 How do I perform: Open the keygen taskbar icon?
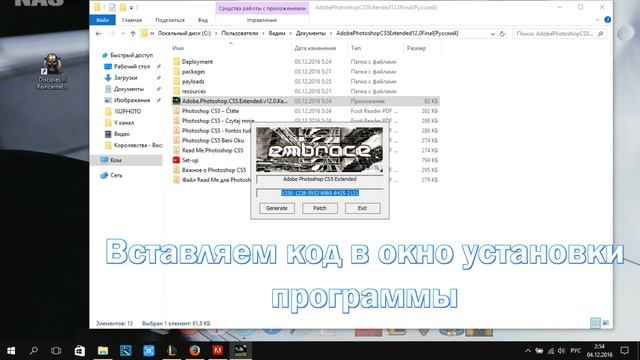[x=240, y=351]
